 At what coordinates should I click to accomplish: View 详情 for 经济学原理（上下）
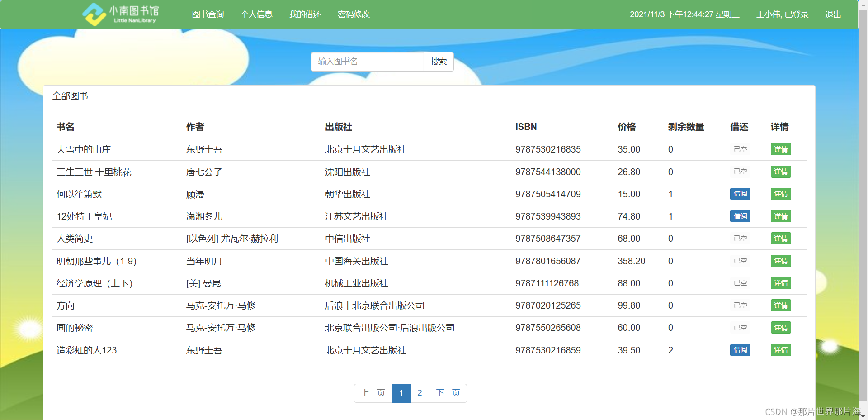coord(781,283)
